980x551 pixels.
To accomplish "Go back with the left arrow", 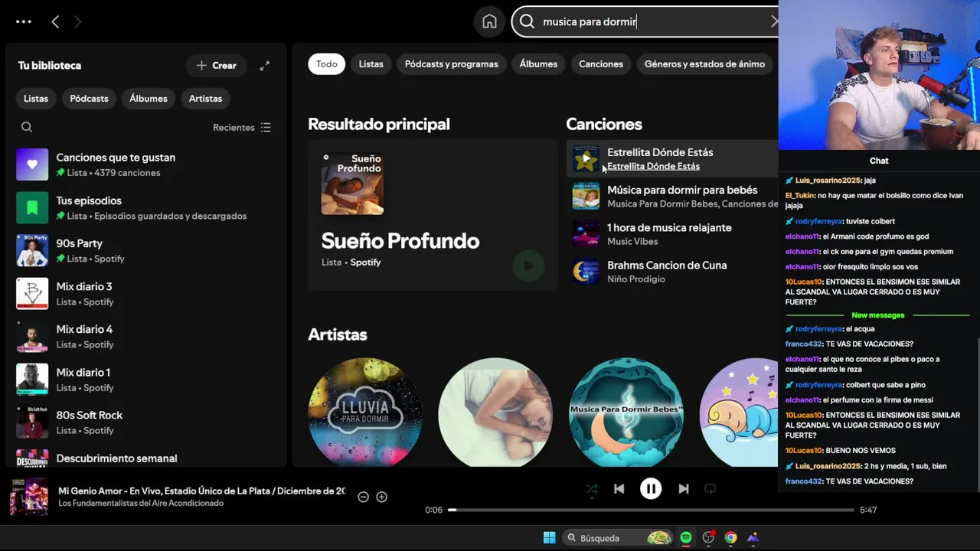I will [x=55, y=22].
